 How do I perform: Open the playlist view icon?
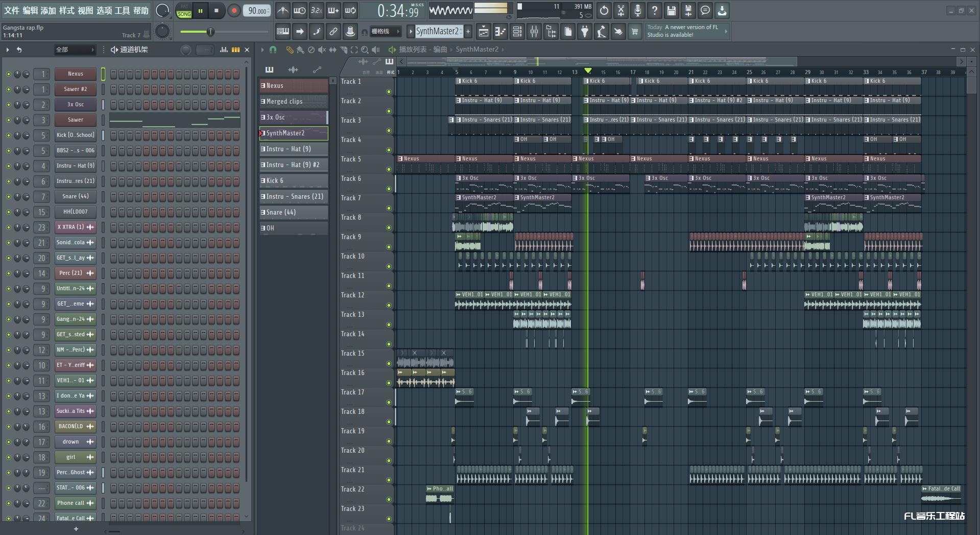tap(483, 32)
